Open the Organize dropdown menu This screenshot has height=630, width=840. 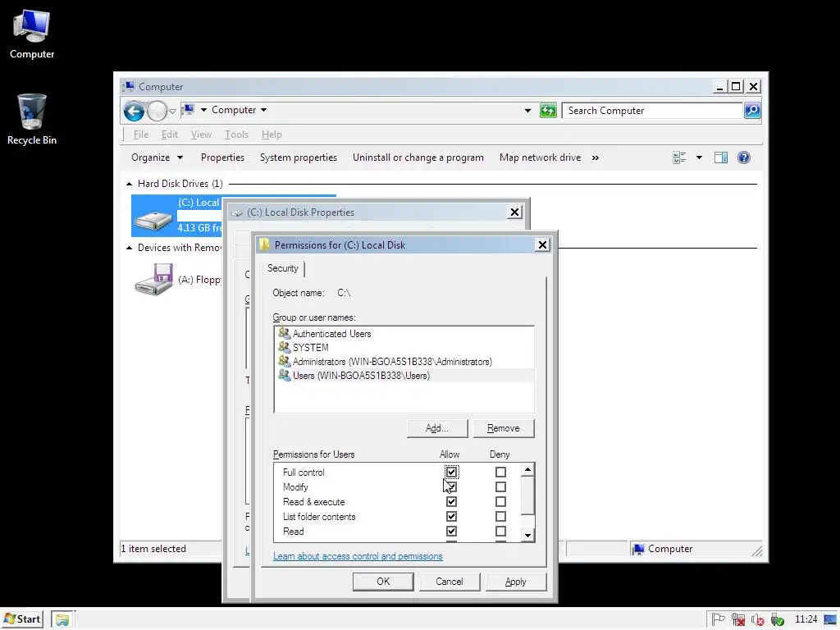[157, 157]
